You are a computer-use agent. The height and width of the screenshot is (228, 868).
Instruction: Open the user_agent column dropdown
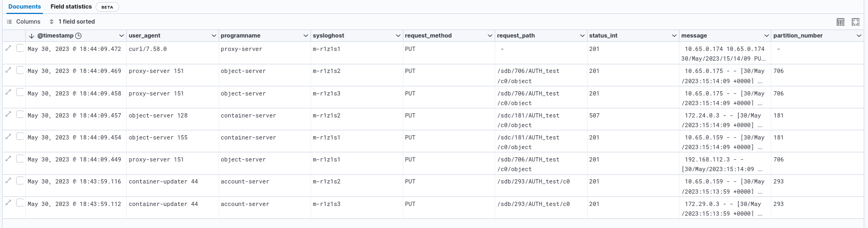tap(214, 36)
